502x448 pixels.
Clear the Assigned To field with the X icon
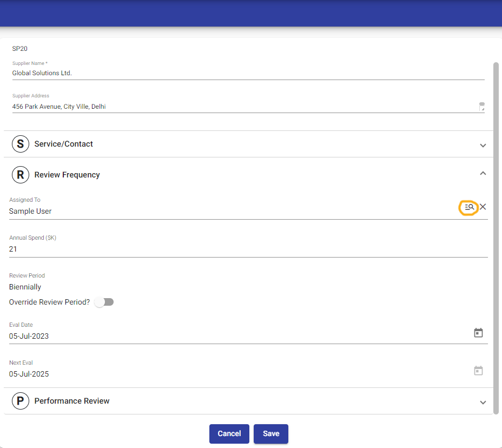point(483,207)
